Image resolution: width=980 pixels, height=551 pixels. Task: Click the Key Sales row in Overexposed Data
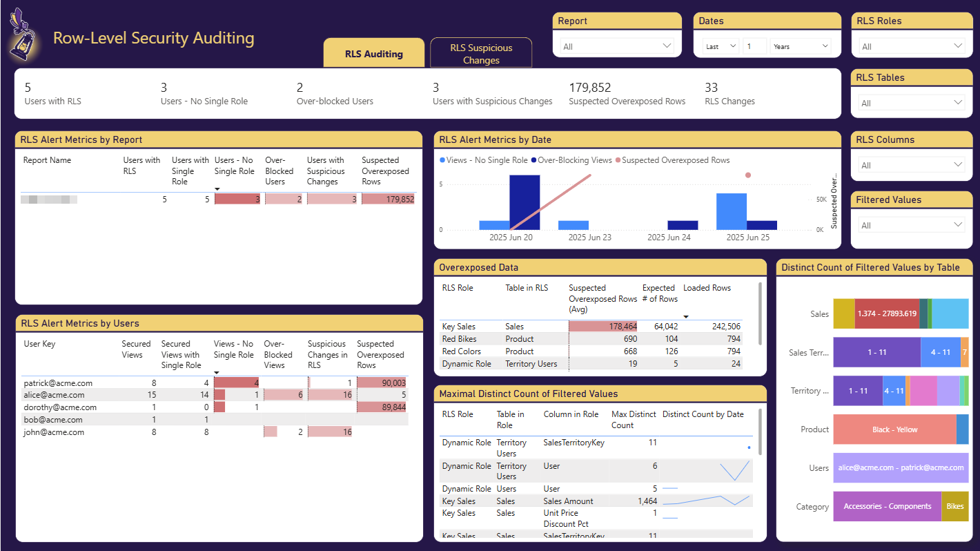(458, 327)
